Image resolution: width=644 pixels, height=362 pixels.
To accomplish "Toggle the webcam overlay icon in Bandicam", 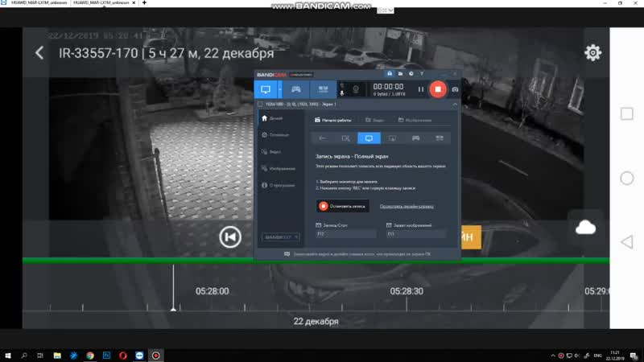I will click(356, 89).
